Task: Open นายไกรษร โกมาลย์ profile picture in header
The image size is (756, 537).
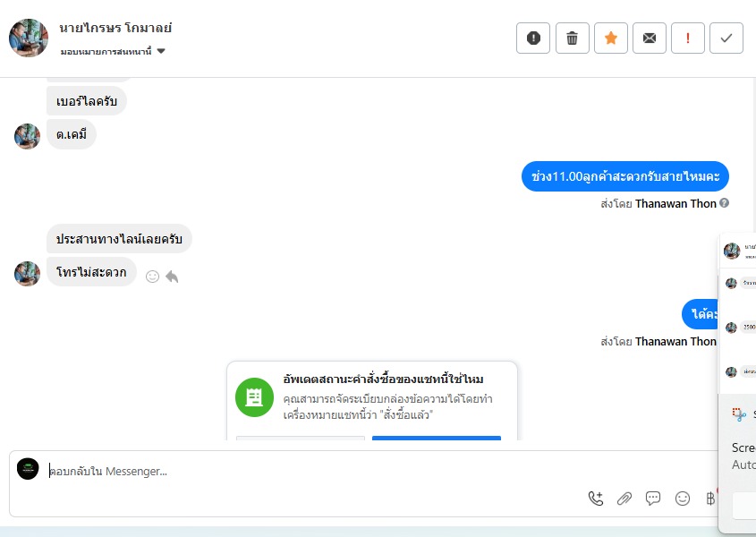Action: (x=29, y=38)
